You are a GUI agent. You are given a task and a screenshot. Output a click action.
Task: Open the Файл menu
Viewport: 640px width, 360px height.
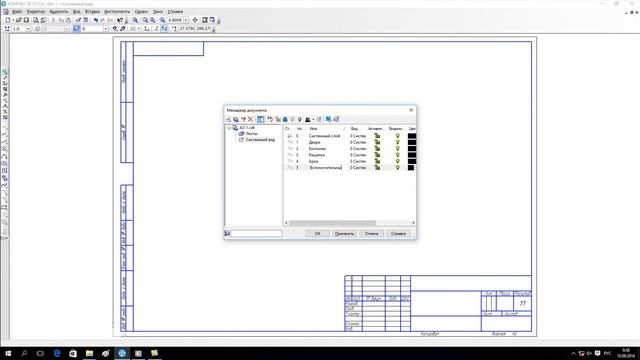click(x=17, y=12)
